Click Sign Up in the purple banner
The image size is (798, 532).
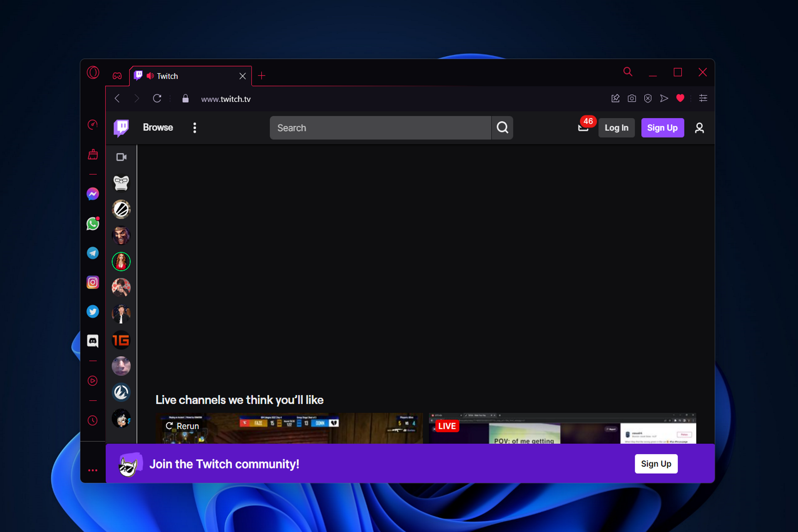(x=656, y=464)
